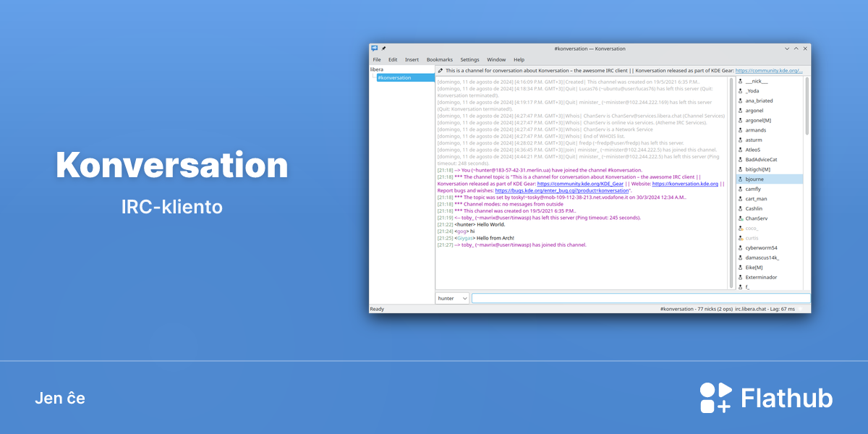Click the user icon next to asturm

[740, 140]
